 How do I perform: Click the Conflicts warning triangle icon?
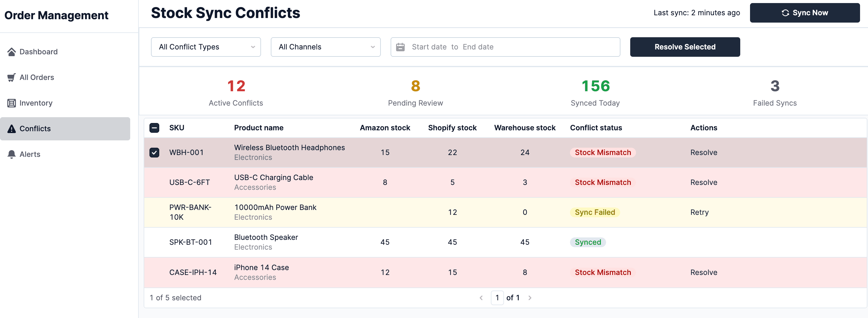(x=11, y=128)
